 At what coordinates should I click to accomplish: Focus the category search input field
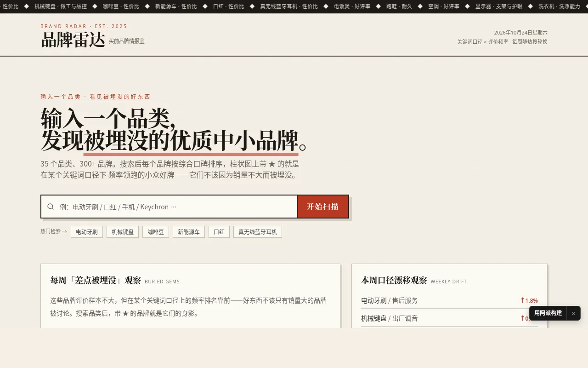point(169,207)
